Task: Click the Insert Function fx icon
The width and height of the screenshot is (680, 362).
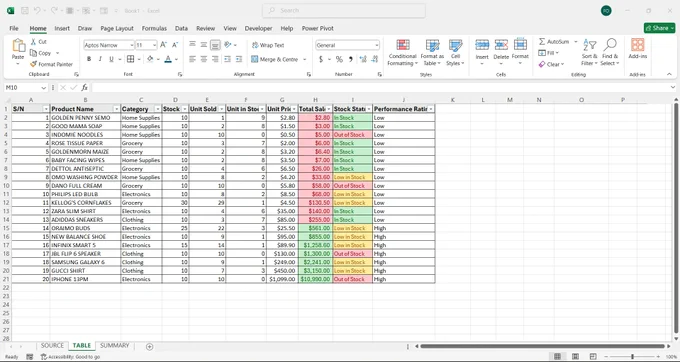Action: click(x=85, y=88)
